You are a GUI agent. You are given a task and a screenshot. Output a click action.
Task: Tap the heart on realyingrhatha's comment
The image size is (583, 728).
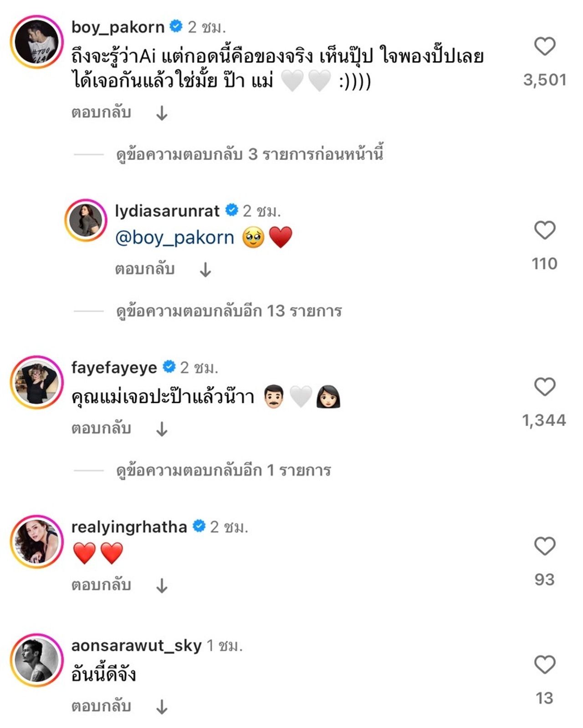[544, 546]
